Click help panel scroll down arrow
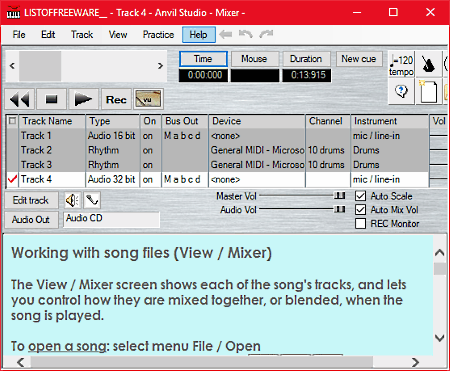The image size is (450, 371). tap(440, 338)
